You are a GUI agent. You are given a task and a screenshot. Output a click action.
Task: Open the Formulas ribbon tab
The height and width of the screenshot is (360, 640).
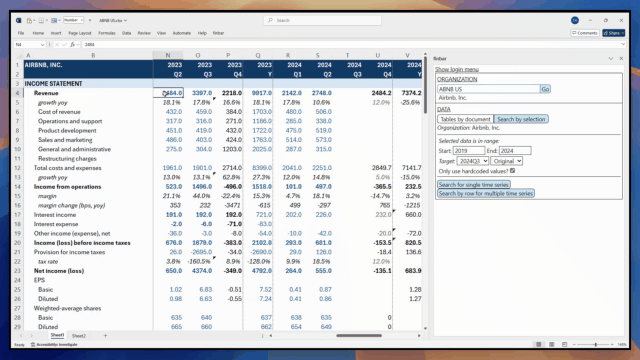(x=107, y=33)
